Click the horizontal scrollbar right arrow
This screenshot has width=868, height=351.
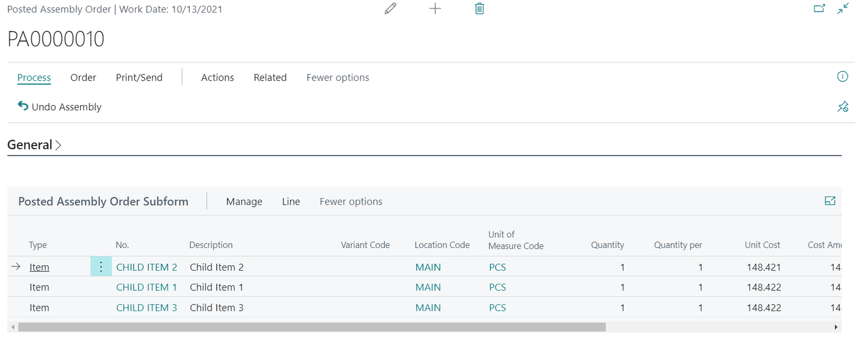(x=835, y=327)
